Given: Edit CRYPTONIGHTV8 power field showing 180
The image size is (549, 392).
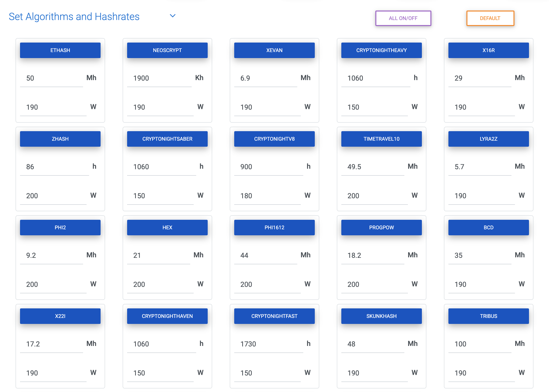Looking at the screenshot, I should point(267,196).
